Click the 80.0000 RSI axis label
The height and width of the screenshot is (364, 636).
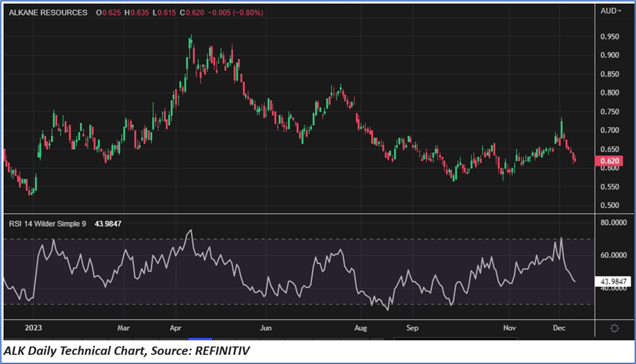613,223
